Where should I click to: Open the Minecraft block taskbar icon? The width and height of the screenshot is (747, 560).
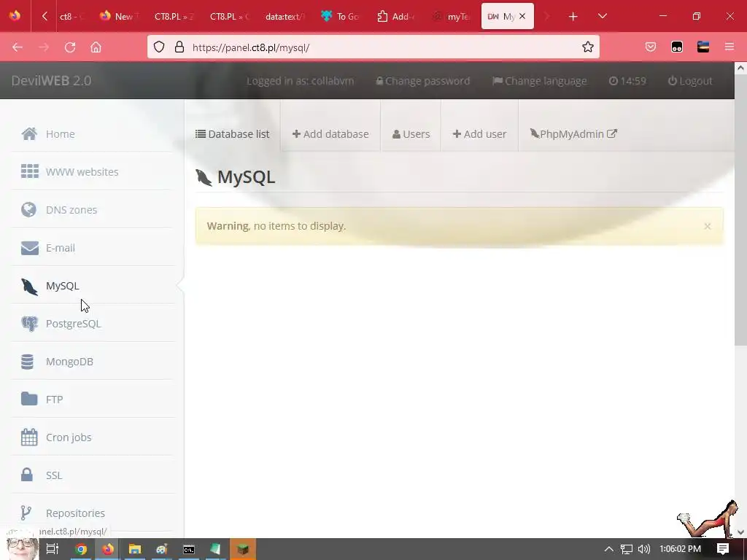243,549
